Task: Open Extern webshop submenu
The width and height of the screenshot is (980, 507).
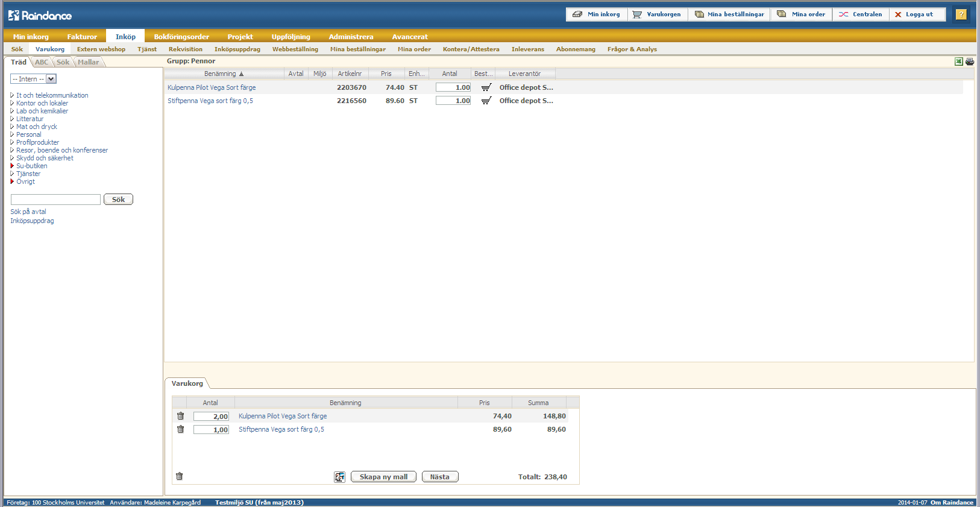Action: 101,49
